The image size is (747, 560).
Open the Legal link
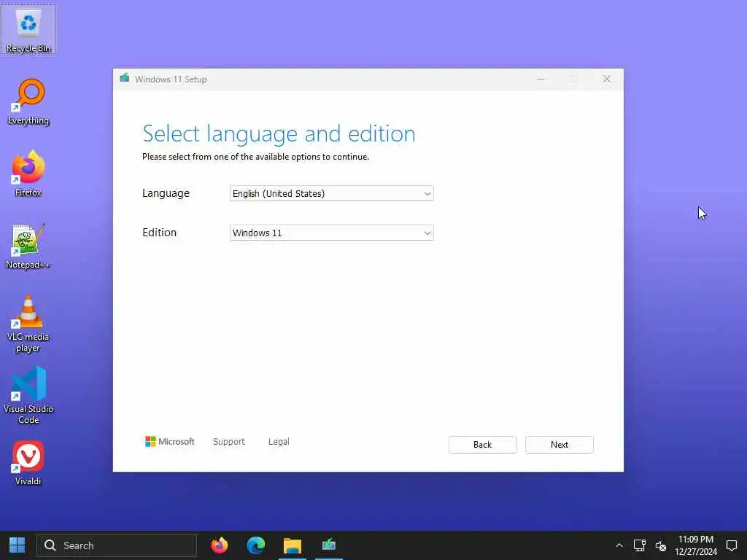(279, 442)
